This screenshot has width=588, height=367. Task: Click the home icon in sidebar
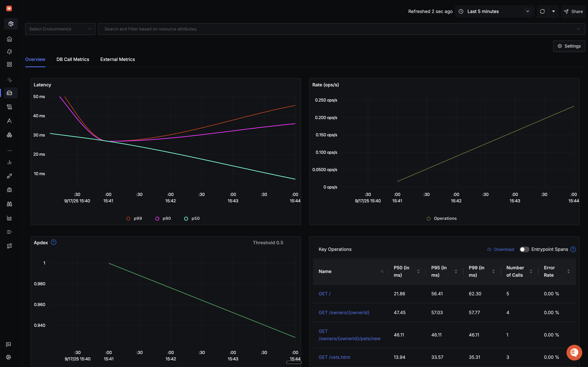point(10,39)
